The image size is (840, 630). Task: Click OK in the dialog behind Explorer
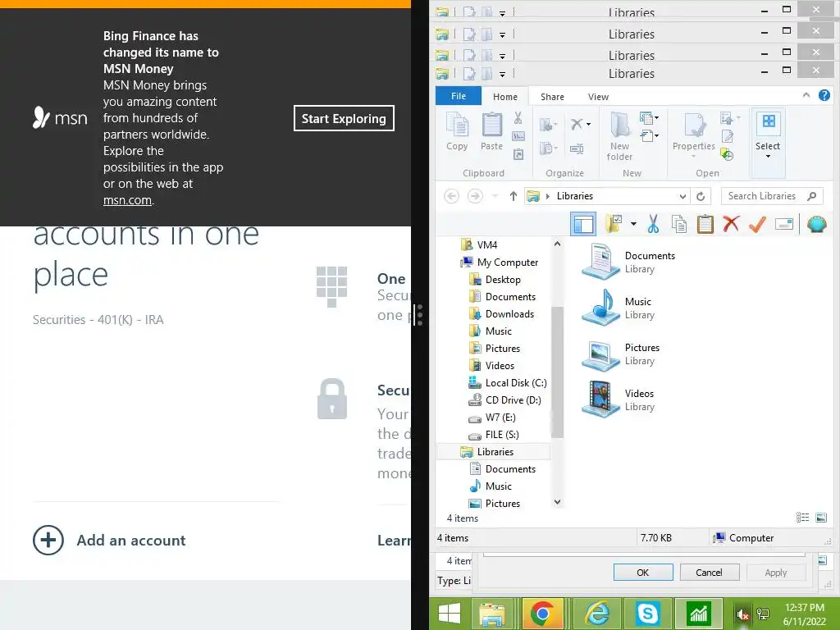[643, 572]
